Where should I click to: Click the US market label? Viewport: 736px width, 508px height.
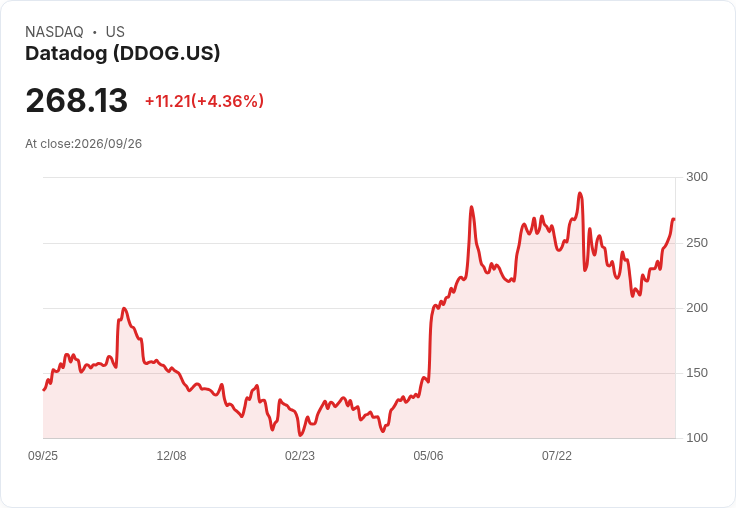[x=115, y=32]
